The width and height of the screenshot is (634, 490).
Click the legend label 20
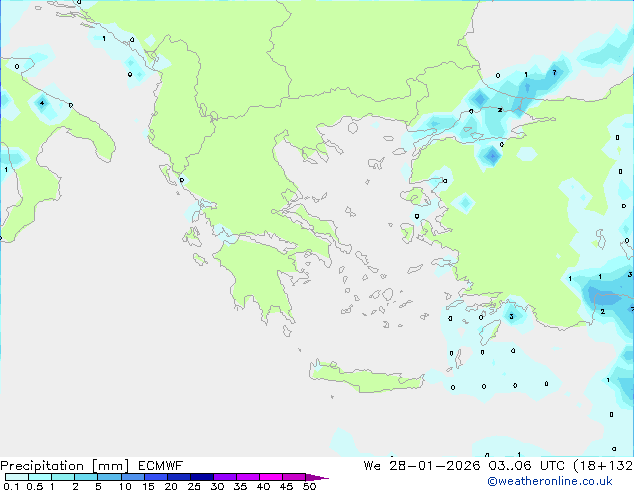pyautogui.click(x=171, y=486)
